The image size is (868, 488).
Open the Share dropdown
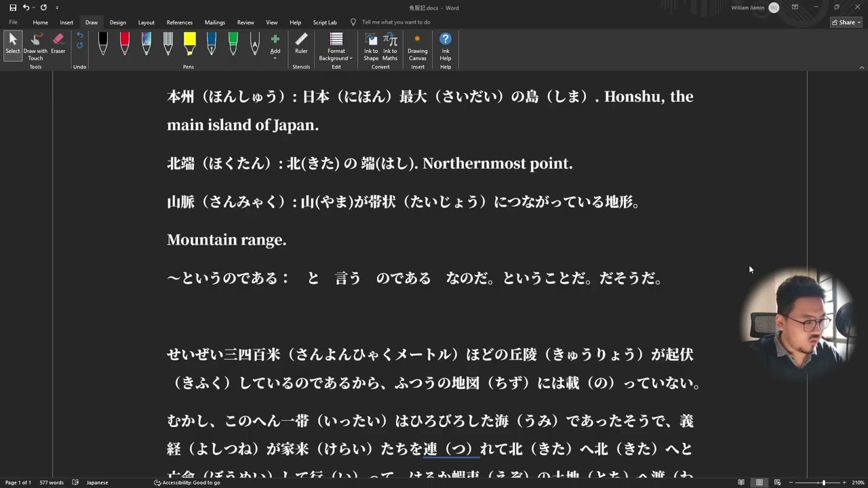pos(846,22)
